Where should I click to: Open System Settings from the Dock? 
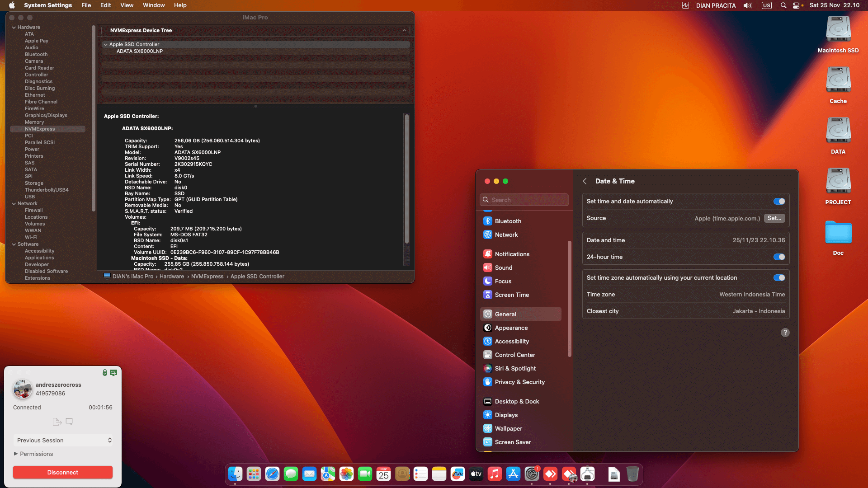tap(532, 474)
